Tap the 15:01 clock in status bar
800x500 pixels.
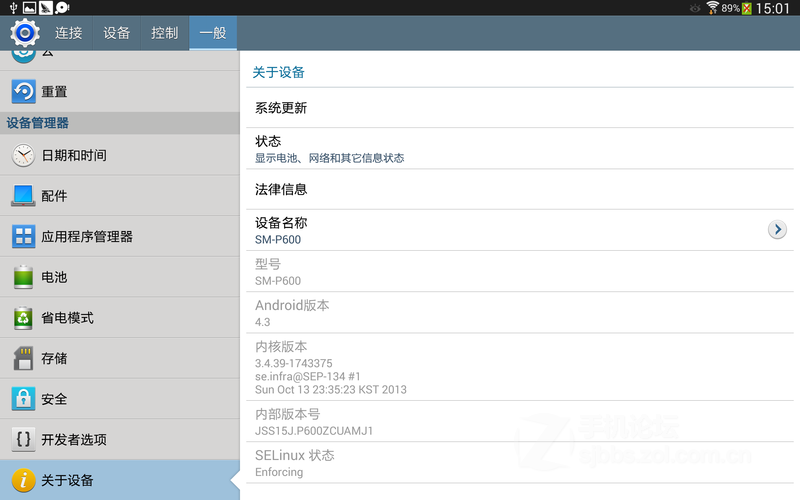click(x=772, y=8)
